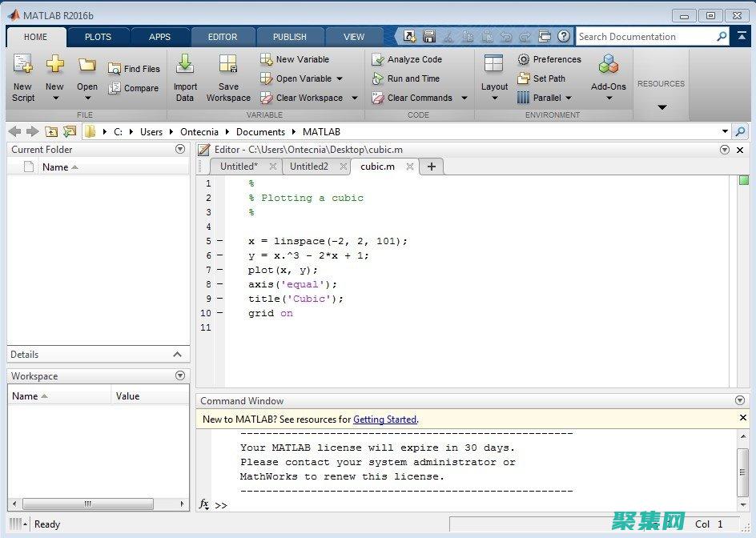Click the fx icon beside the command prompt
Viewport: 756px width, 538px height.
click(x=204, y=505)
